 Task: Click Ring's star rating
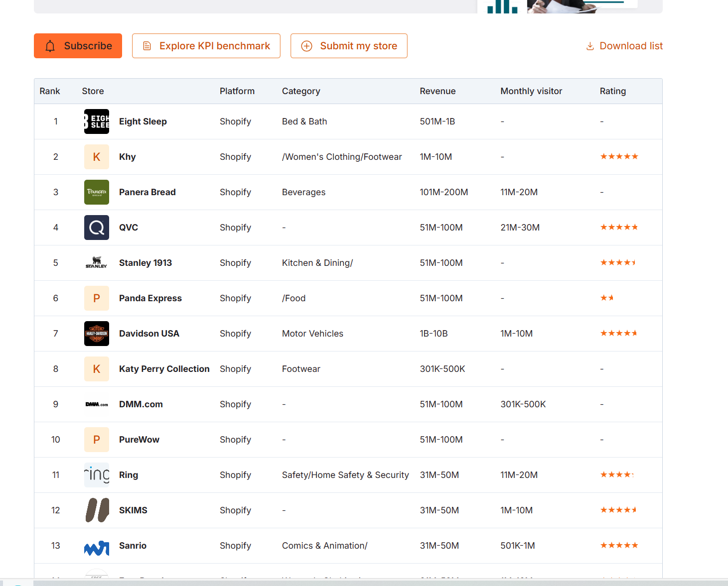pos(617,474)
